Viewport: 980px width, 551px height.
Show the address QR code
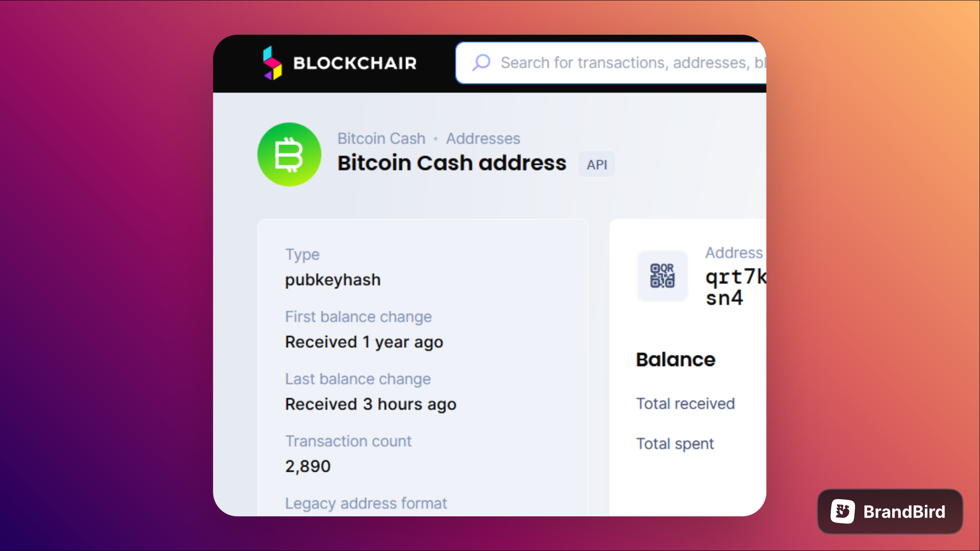pyautogui.click(x=662, y=276)
